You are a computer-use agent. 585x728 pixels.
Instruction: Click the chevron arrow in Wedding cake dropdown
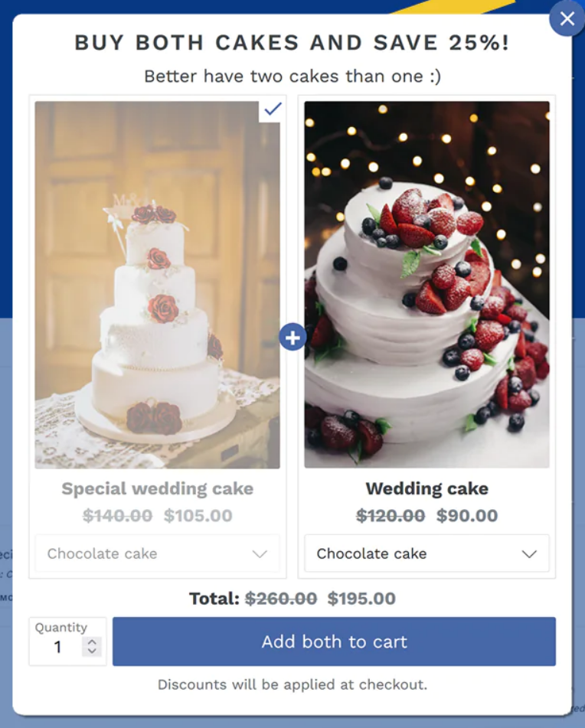click(x=529, y=554)
